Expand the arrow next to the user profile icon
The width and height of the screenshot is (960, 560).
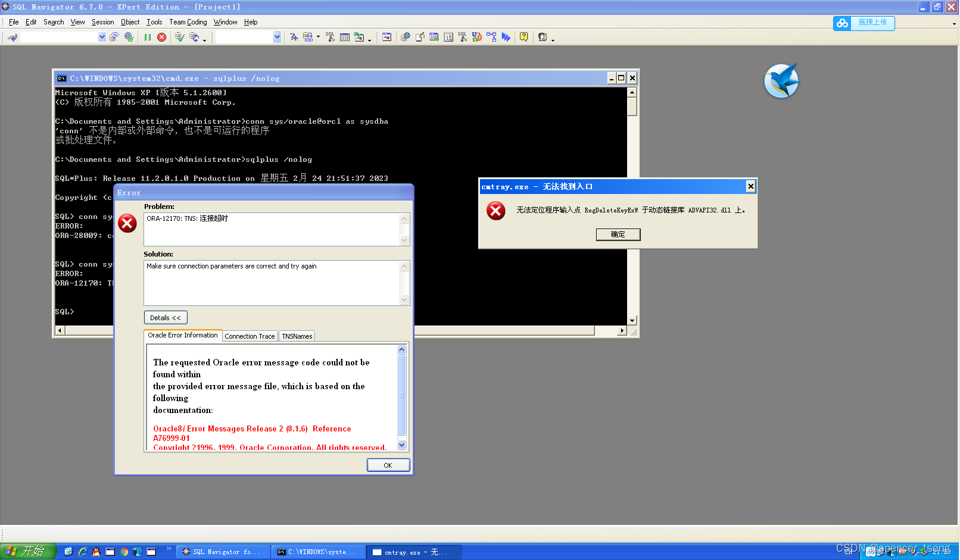click(553, 39)
